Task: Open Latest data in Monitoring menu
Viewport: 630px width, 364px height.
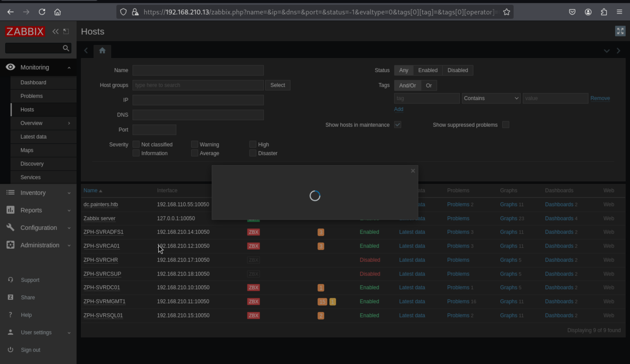Action: [33, 137]
